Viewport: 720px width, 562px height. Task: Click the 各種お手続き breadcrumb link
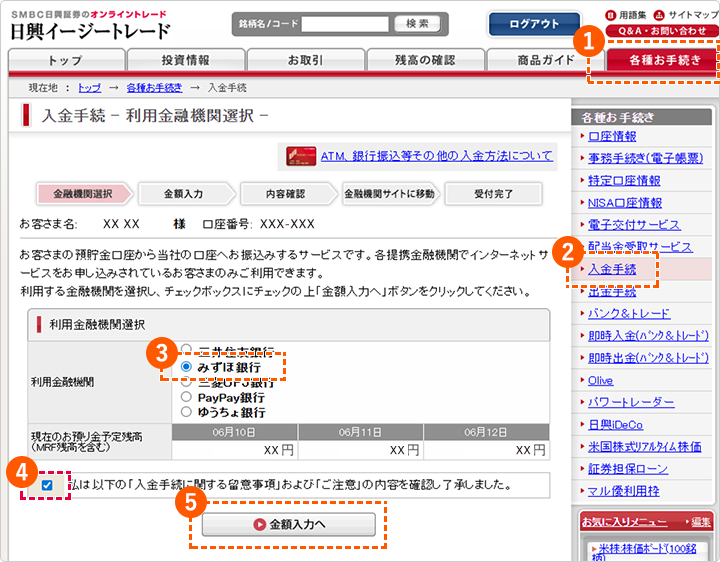(154, 88)
